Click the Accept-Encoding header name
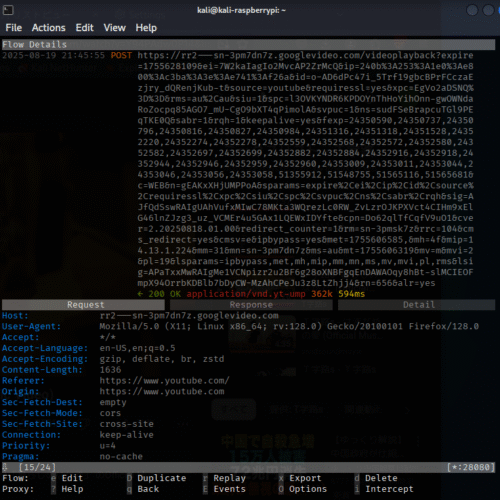Viewport: 500px width, 500px height. 45,359
